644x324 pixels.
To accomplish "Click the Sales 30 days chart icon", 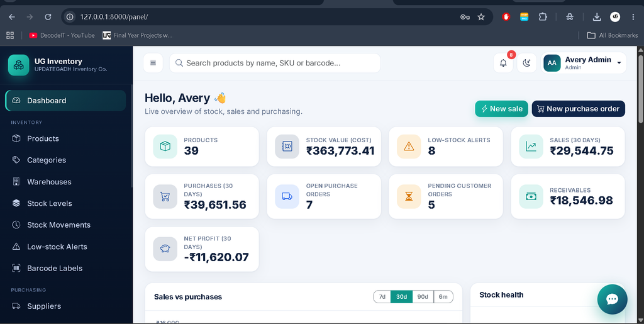I will point(531,146).
